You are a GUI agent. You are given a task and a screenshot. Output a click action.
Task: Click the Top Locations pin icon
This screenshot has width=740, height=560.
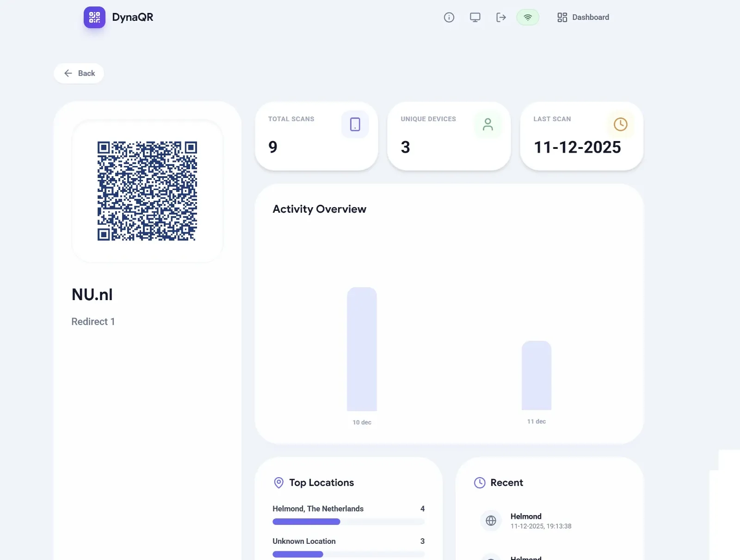pos(279,483)
